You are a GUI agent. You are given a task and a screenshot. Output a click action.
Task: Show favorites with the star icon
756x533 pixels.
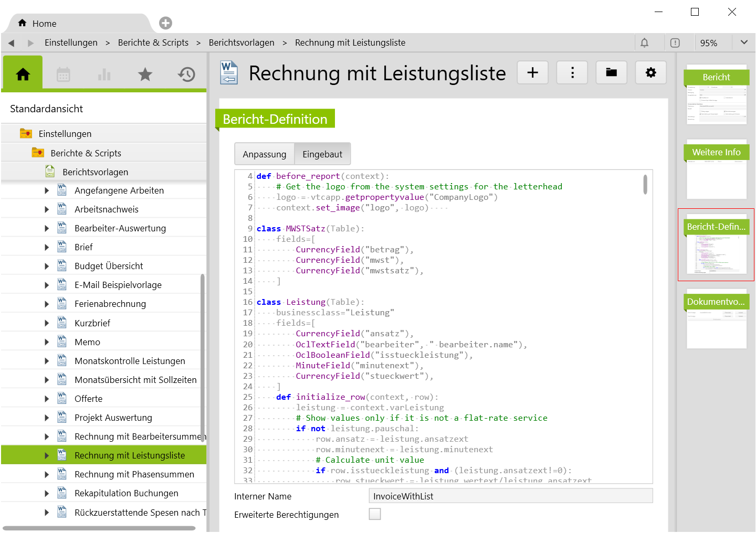(145, 74)
